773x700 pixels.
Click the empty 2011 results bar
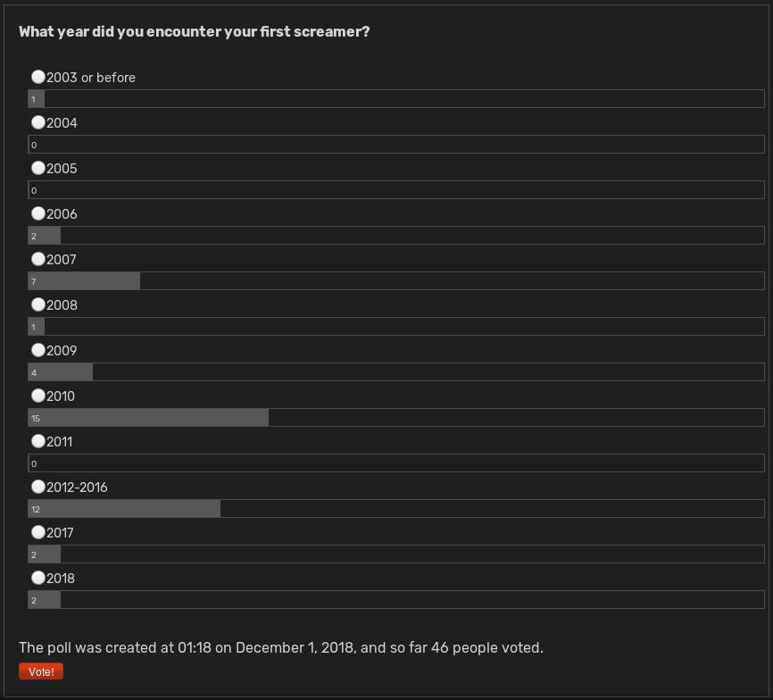pos(396,463)
